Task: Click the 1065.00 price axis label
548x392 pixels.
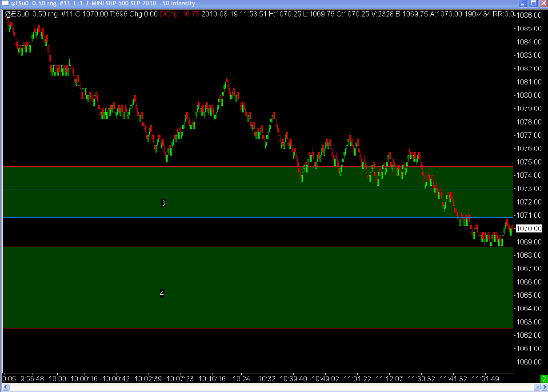Action: pyautogui.click(x=529, y=295)
